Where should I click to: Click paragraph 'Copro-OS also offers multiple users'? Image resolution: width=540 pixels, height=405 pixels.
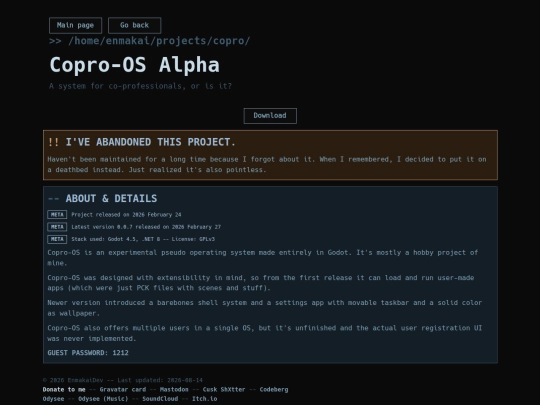coord(264,333)
